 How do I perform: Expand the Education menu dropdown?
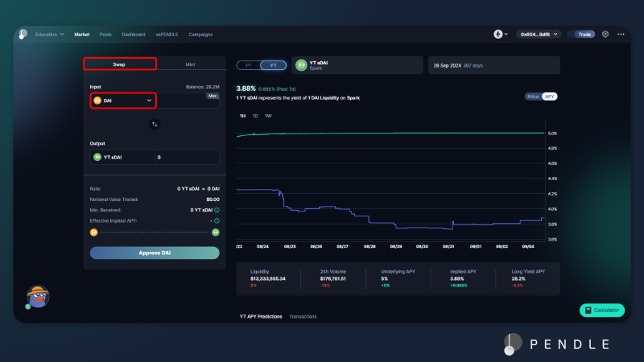coord(49,35)
